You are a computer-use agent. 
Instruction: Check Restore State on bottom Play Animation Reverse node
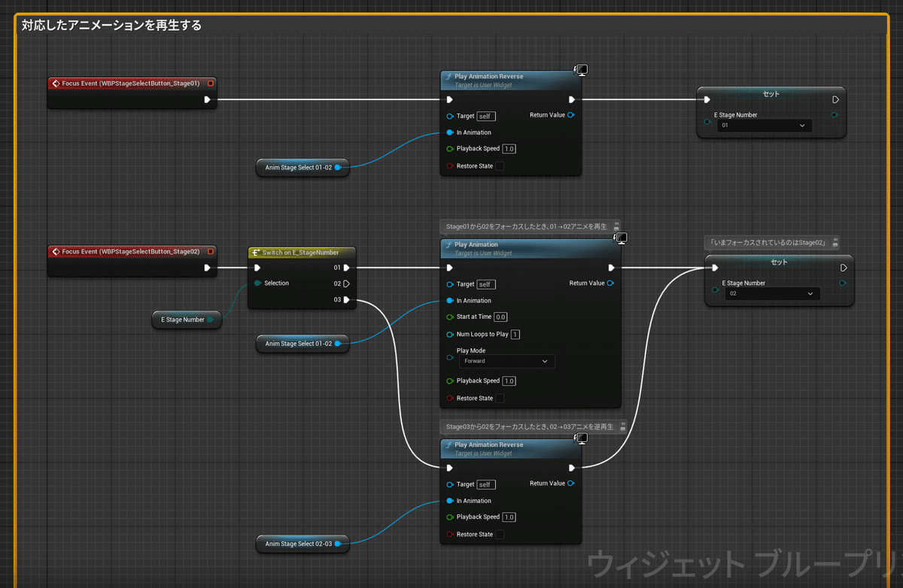(500, 535)
